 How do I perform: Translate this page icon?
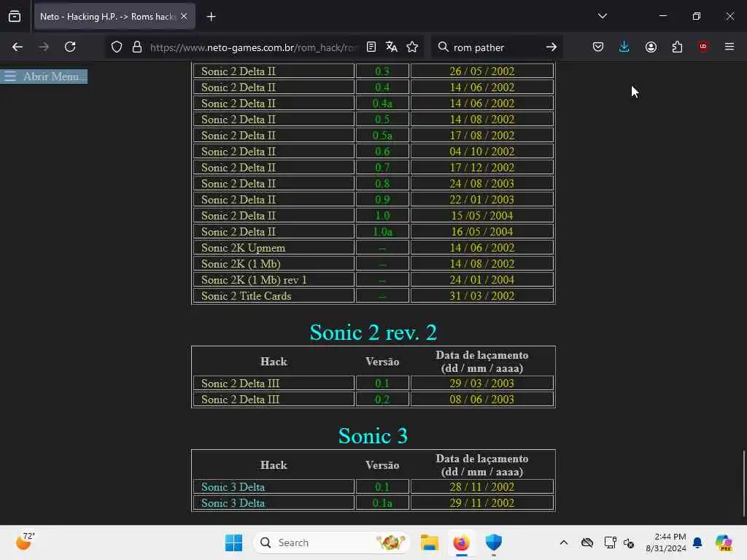coord(392,47)
